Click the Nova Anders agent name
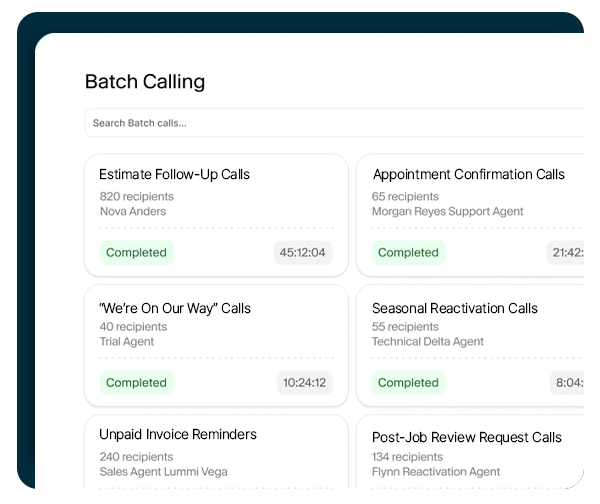600x504 pixels. tap(133, 211)
